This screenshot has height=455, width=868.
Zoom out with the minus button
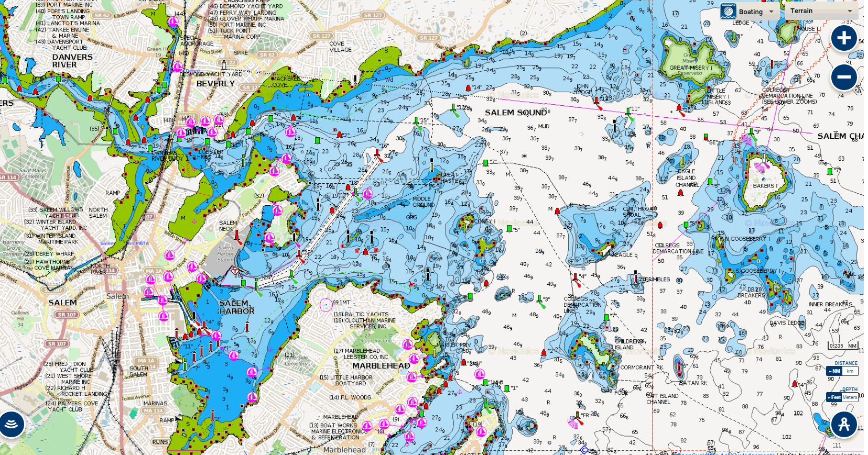pos(844,77)
